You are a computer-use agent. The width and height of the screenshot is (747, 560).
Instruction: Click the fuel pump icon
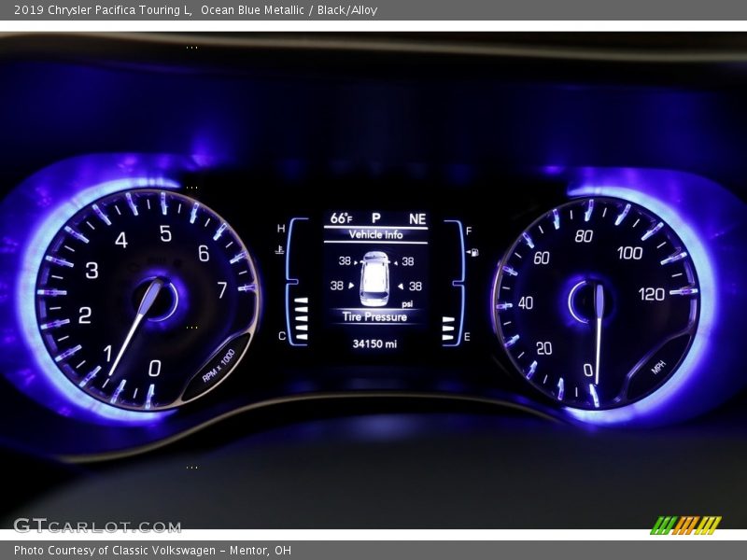tap(474, 251)
